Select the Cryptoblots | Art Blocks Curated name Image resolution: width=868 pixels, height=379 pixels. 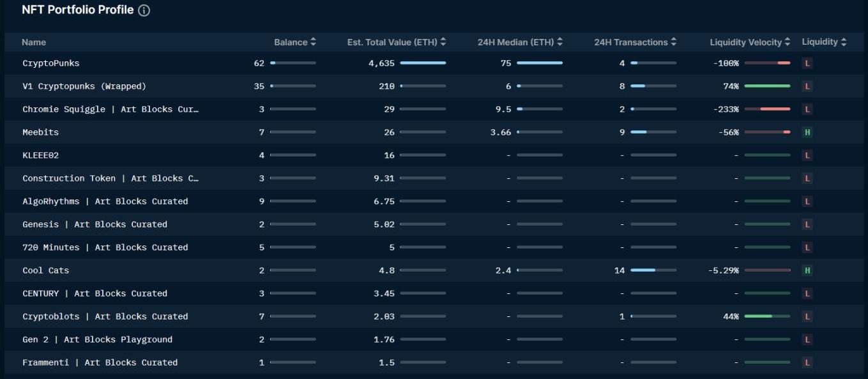point(105,316)
